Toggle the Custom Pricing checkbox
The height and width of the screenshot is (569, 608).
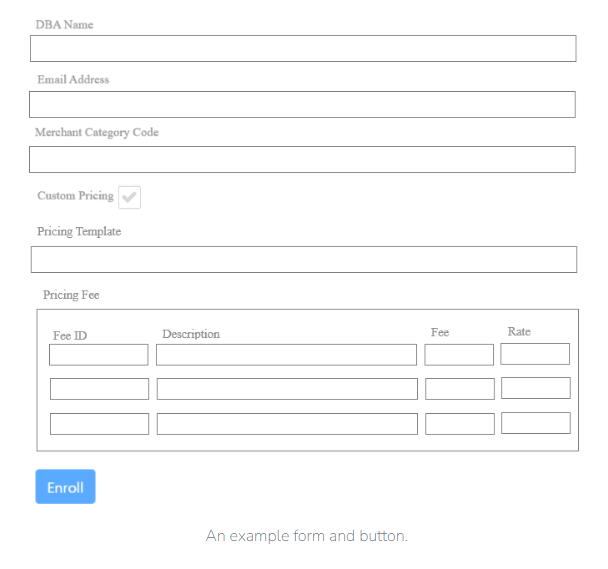tap(130, 197)
